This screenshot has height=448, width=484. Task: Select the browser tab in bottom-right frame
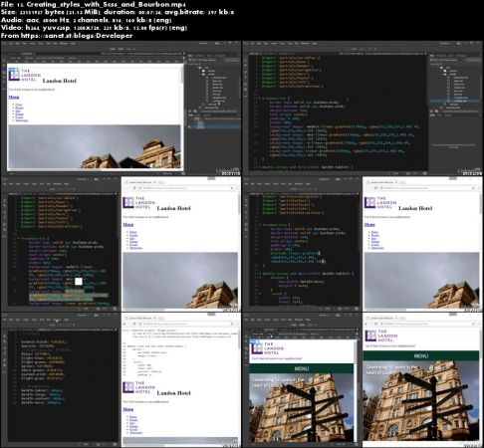tap(381, 318)
